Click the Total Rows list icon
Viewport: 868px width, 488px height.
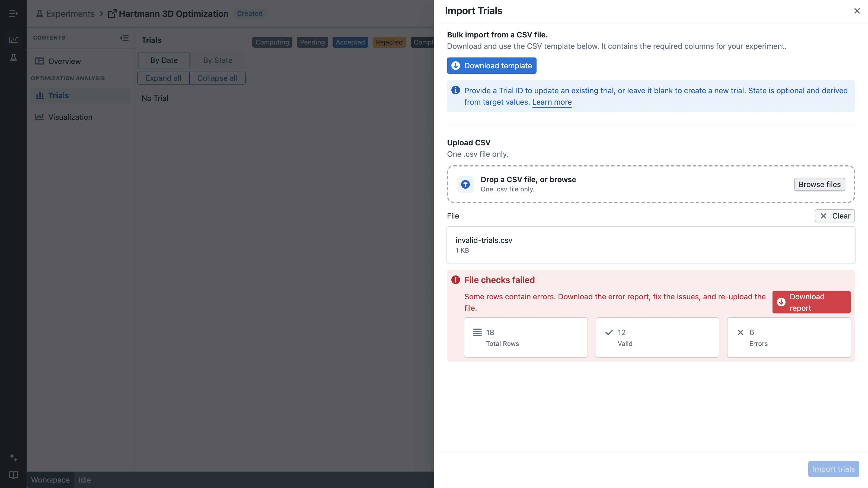click(x=477, y=332)
